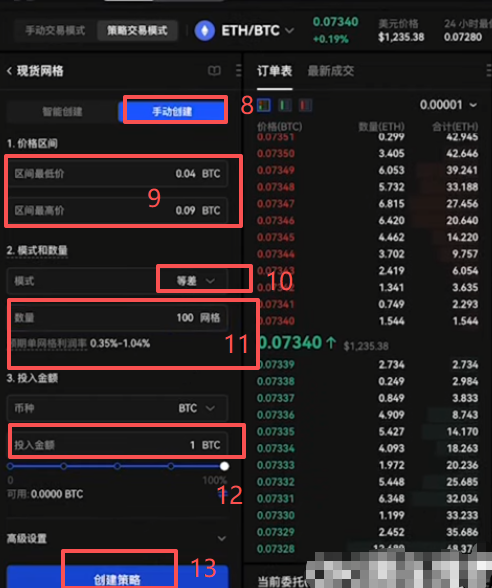Click the buy order at price 0.07337
Viewport: 492px width, 588px height.
tap(368, 398)
